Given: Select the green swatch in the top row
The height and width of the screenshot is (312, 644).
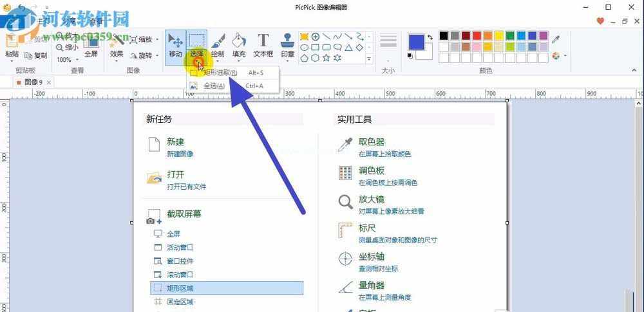Looking at the screenshot, I should click(x=509, y=36).
